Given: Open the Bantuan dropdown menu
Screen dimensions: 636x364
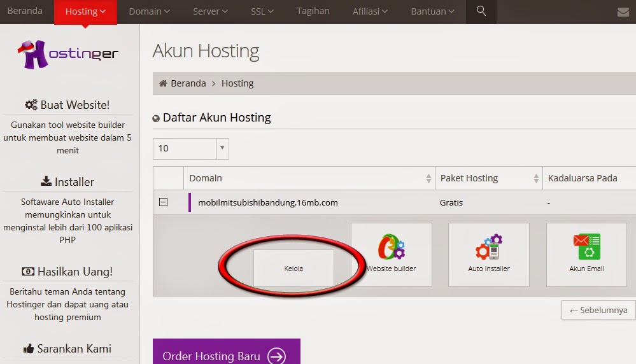Looking at the screenshot, I should (x=432, y=11).
